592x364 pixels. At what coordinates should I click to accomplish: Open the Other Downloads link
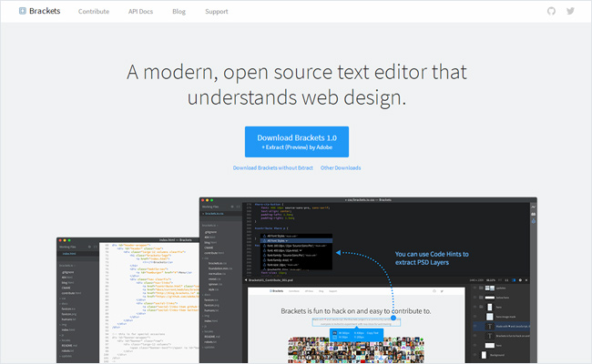[x=341, y=167]
